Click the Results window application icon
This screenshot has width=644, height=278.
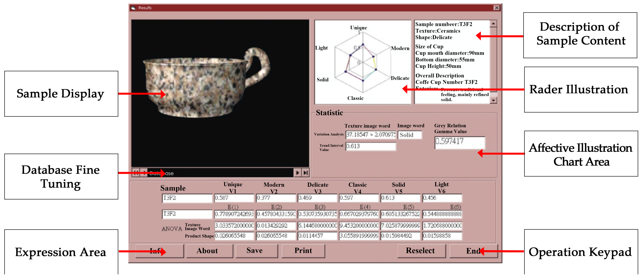(x=133, y=8)
